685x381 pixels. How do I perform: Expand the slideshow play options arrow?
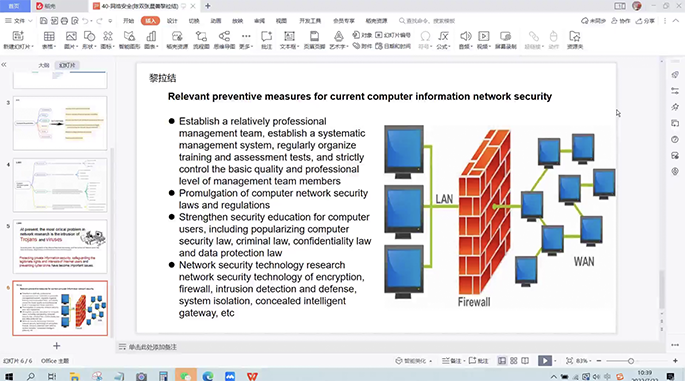(x=555, y=361)
